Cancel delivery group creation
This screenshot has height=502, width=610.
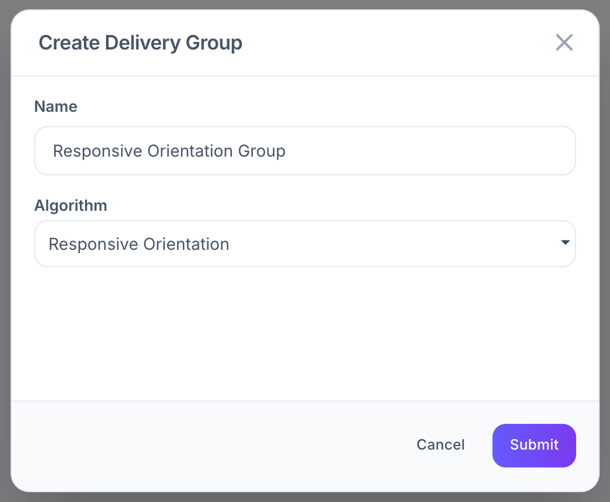click(440, 445)
